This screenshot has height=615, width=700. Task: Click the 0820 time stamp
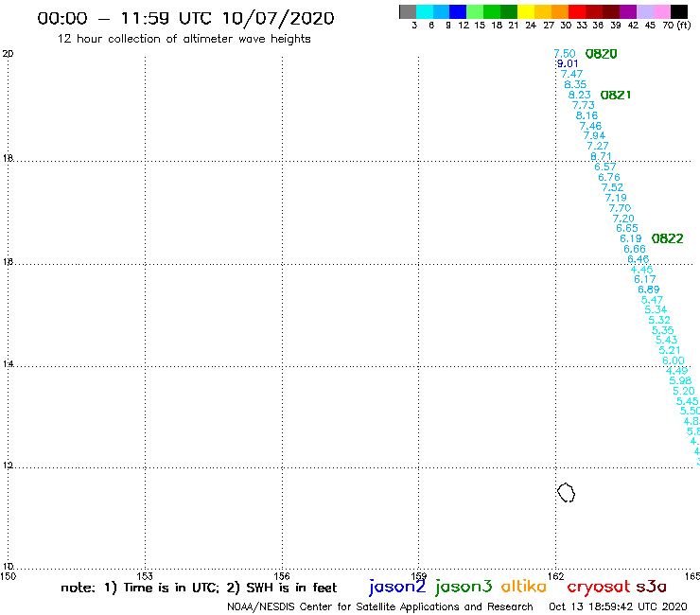601,54
